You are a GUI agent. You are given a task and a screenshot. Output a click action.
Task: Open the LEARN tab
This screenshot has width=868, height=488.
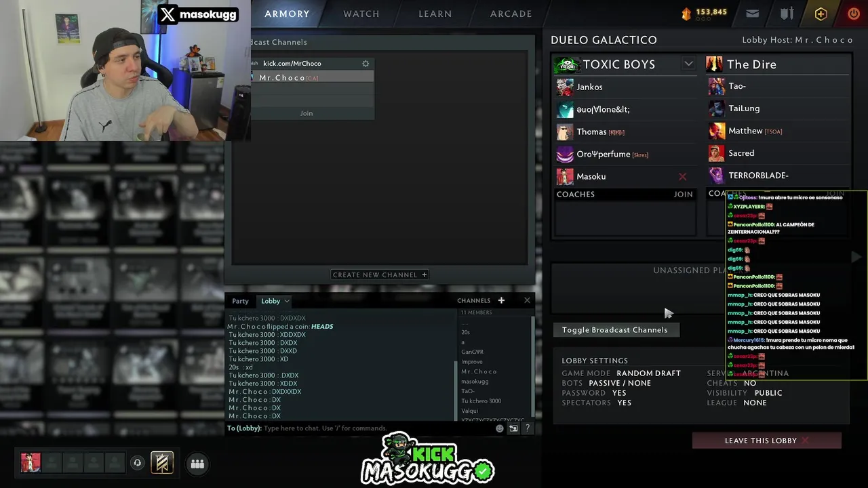click(x=435, y=14)
